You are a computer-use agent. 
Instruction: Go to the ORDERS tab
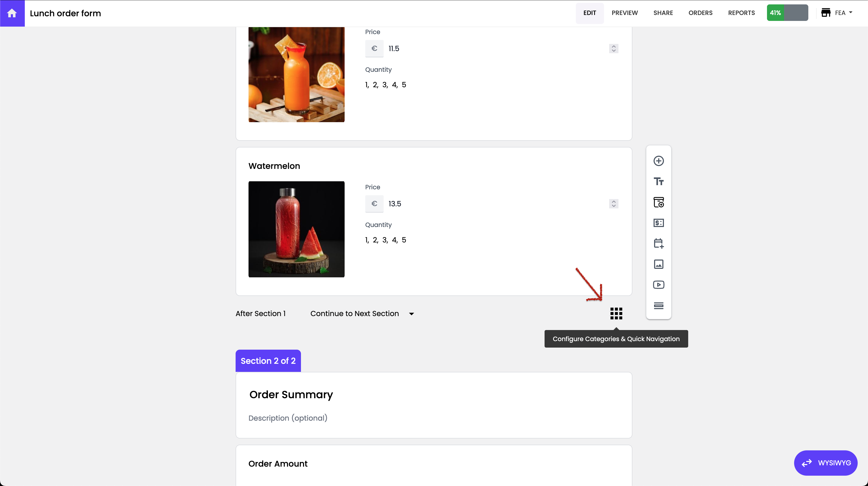coord(700,13)
